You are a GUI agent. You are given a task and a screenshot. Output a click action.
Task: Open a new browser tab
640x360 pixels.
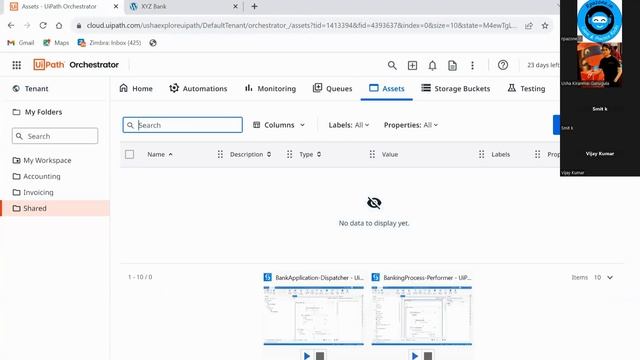point(254,7)
